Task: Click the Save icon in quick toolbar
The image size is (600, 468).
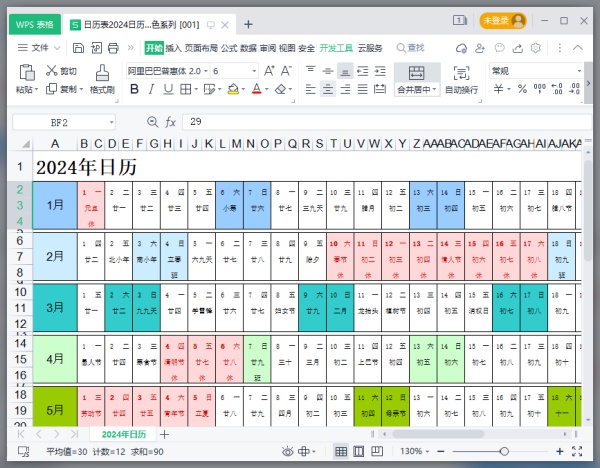Action: pos(78,48)
